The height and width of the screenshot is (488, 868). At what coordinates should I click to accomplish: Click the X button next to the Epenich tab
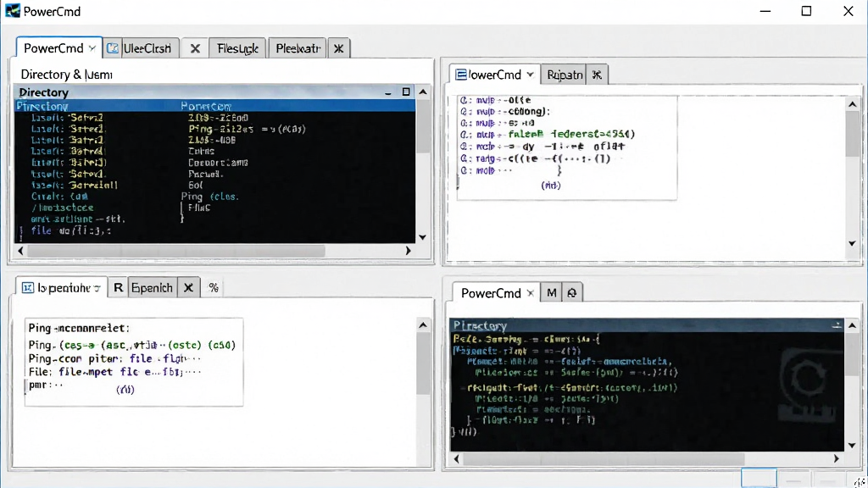(x=188, y=288)
